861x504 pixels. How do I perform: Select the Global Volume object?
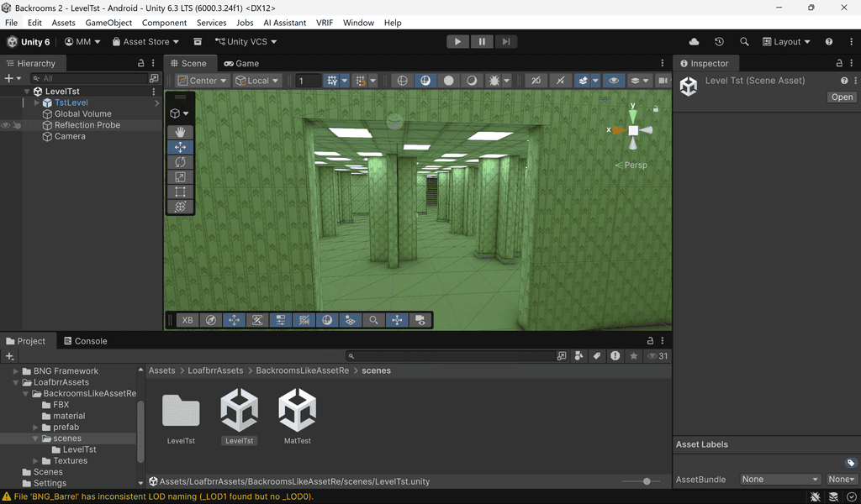82,114
